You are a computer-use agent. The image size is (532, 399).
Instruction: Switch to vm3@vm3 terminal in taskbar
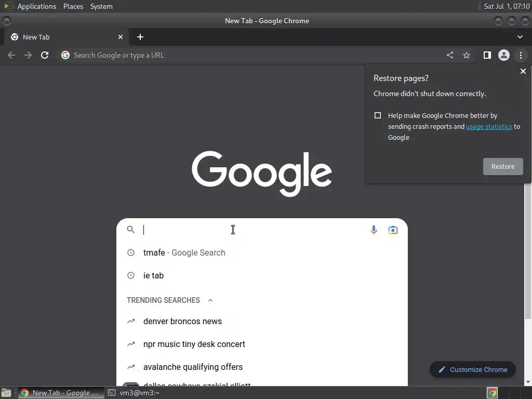coord(134,393)
